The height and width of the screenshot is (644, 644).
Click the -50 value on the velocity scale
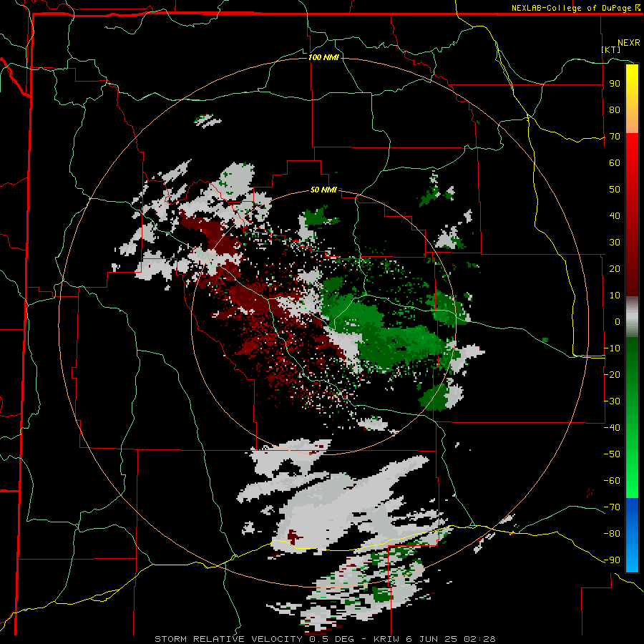pos(612,454)
